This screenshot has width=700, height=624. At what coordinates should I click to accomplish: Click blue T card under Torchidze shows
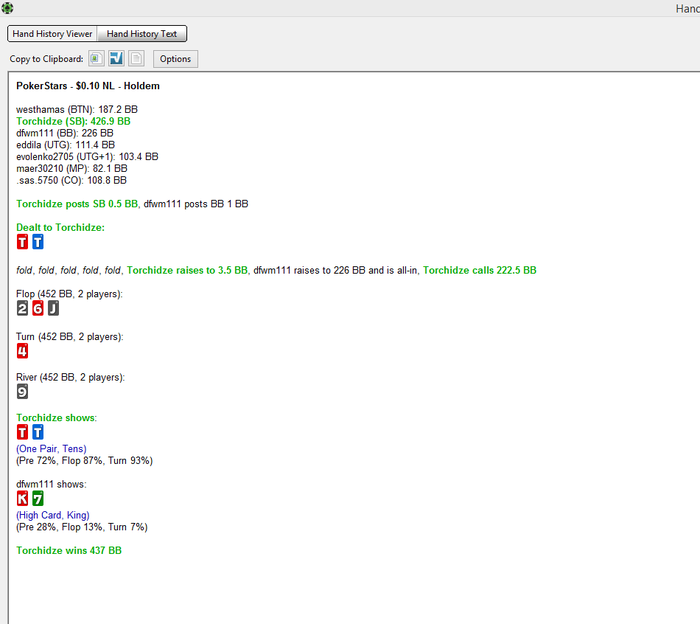[38, 432]
